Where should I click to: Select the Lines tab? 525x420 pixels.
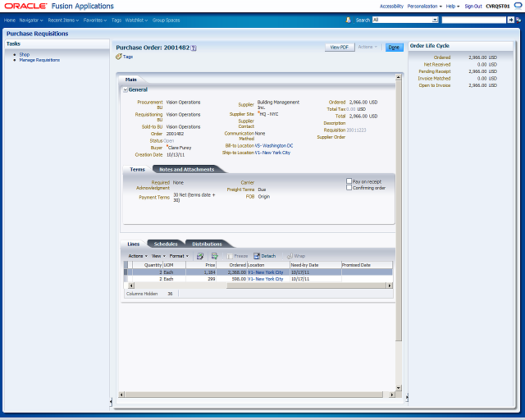pos(133,244)
